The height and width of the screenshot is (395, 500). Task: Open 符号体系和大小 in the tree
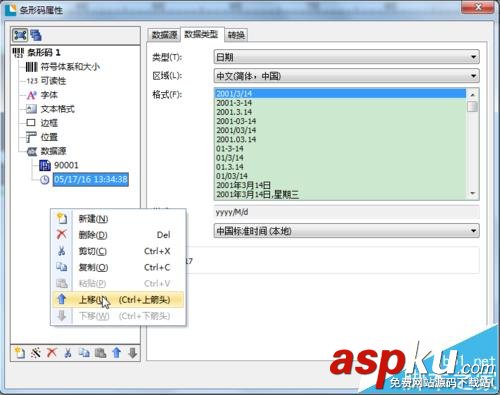pos(70,67)
